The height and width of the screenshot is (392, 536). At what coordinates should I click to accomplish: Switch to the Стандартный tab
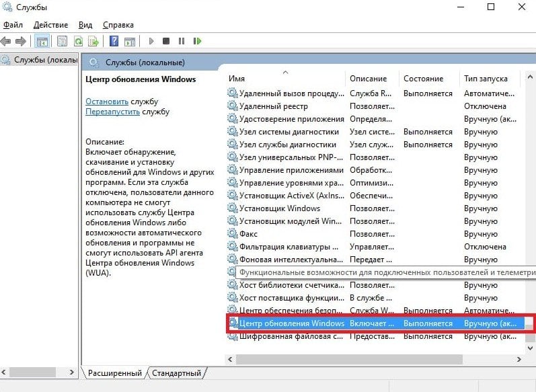tap(176, 373)
